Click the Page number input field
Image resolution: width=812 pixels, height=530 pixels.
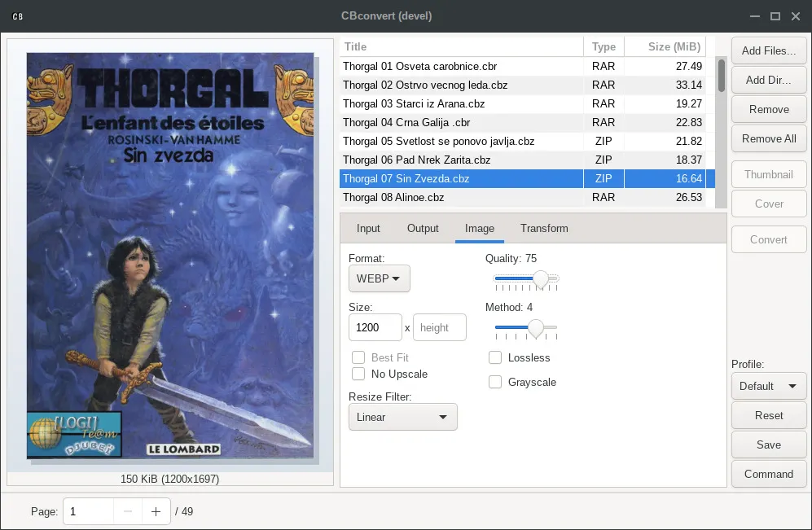coord(89,511)
